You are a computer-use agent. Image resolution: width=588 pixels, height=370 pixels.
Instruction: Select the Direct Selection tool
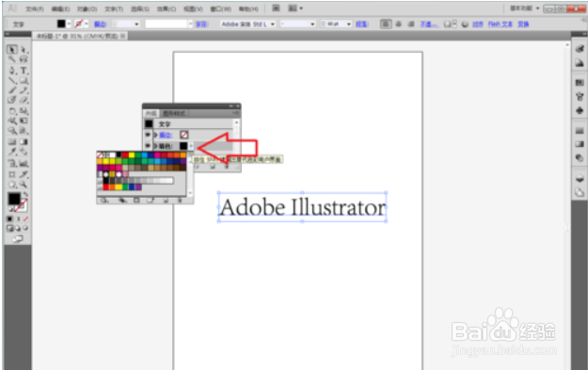[24, 50]
